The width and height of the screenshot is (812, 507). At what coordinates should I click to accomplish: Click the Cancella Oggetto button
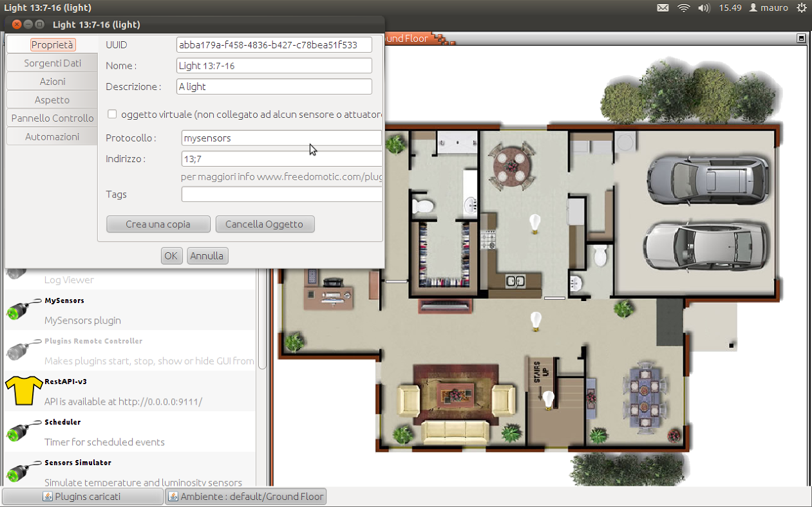pyautogui.click(x=265, y=224)
